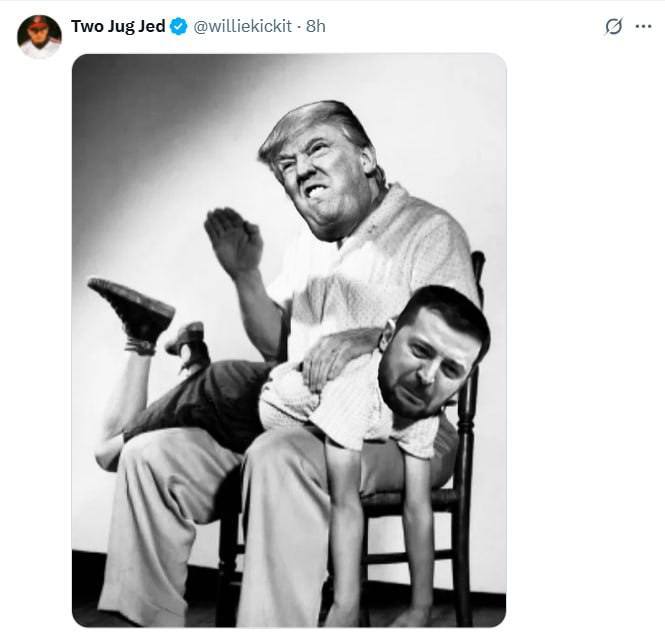
Task: Click the raised shoe in the photo
Action: [133, 308]
